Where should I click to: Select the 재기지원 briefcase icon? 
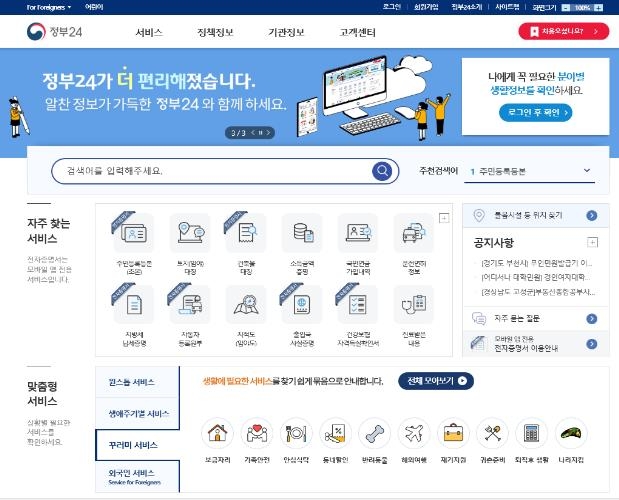point(453,433)
